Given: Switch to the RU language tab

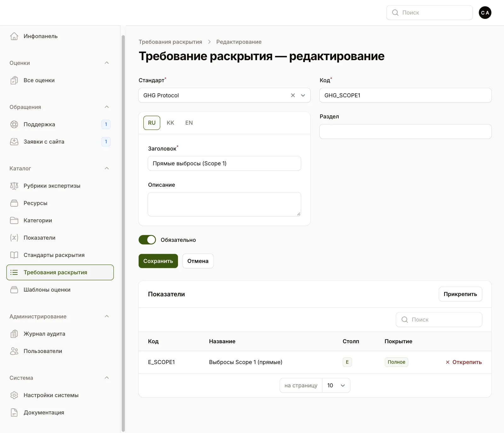Looking at the screenshot, I should [x=152, y=123].
